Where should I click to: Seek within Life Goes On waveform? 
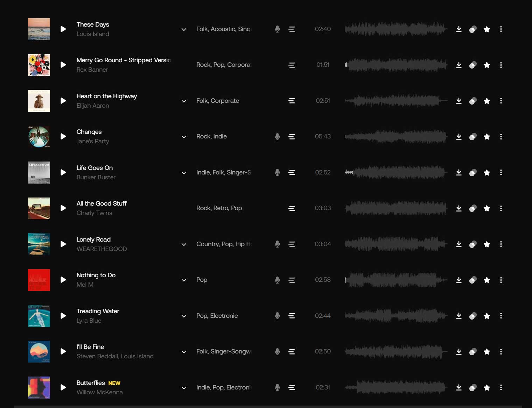point(396,172)
